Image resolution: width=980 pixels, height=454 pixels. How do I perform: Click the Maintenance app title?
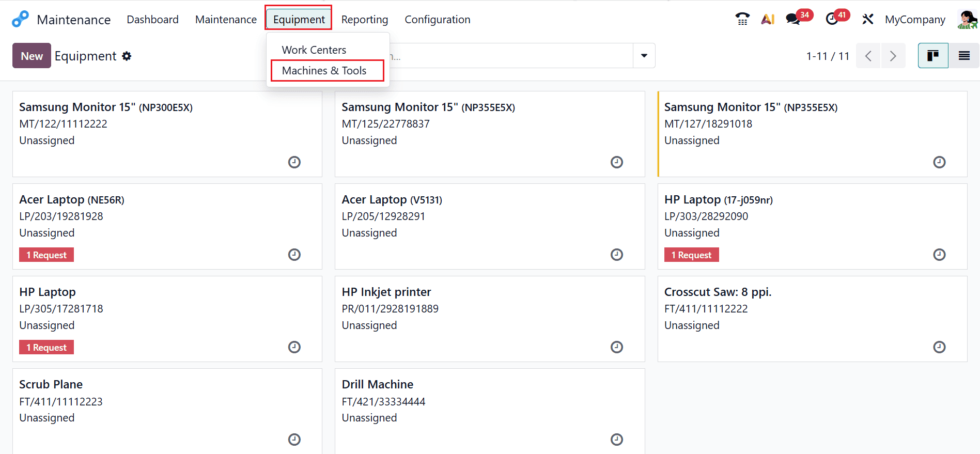(73, 20)
